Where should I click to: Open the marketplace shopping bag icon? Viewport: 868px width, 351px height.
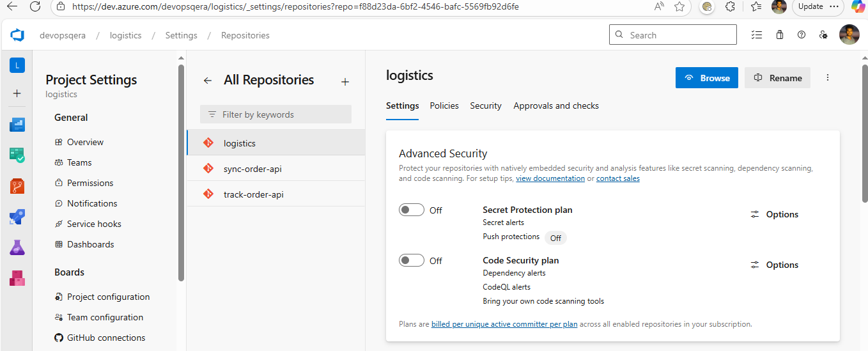coord(779,35)
